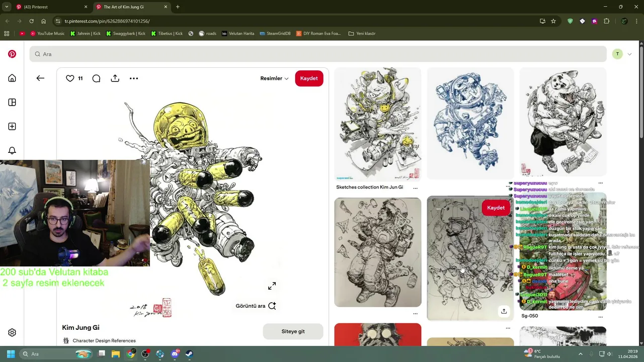Open Pinterest home via logo icon
The height and width of the screenshot is (362, 644).
pyautogui.click(x=12, y=54)
